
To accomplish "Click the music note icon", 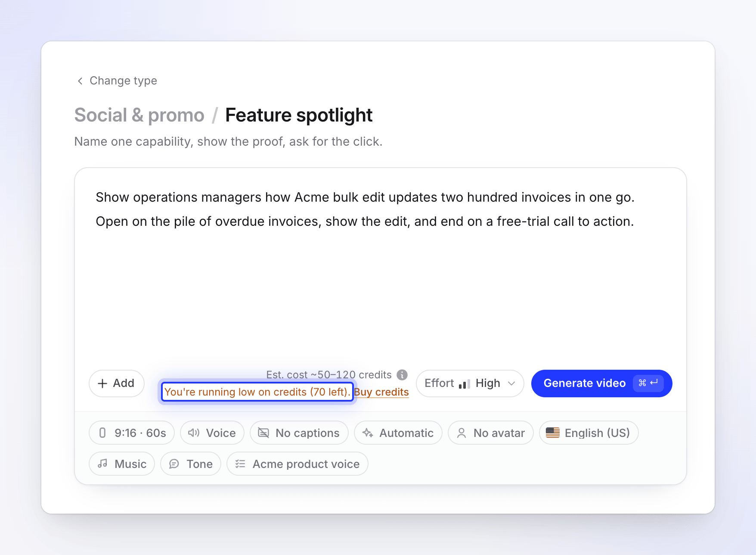I will (102, 464).
